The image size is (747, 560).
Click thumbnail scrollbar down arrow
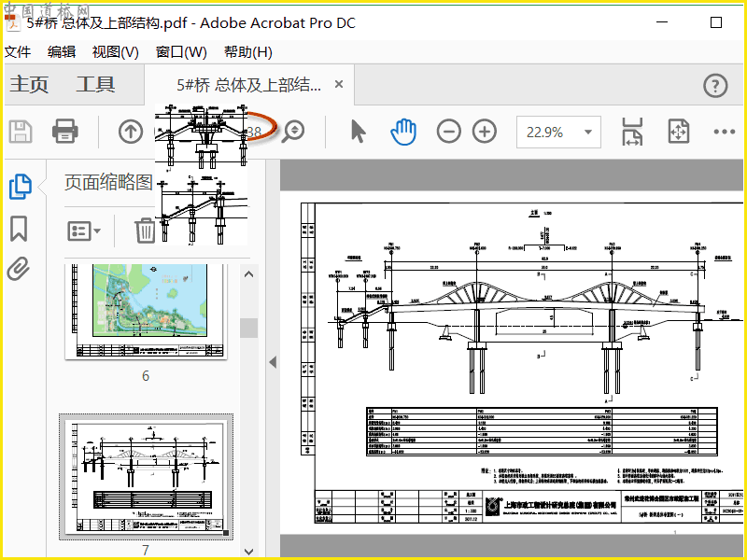click(x=248, y=552)
